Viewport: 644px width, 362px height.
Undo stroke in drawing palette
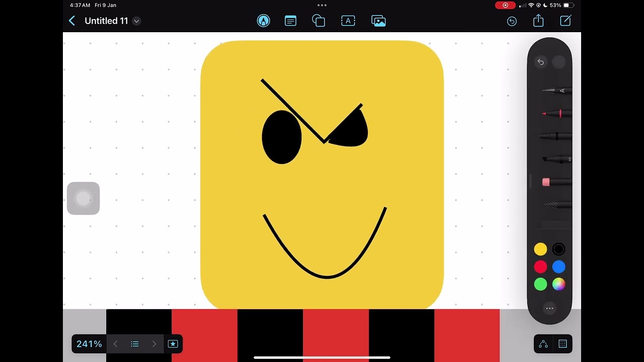click(x=540, y=62)
